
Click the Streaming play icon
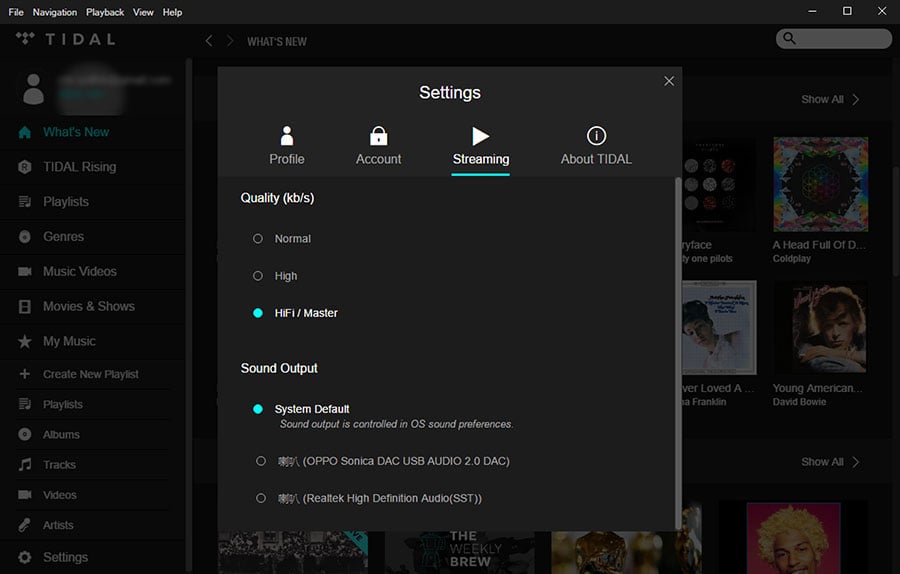[480, 136]
